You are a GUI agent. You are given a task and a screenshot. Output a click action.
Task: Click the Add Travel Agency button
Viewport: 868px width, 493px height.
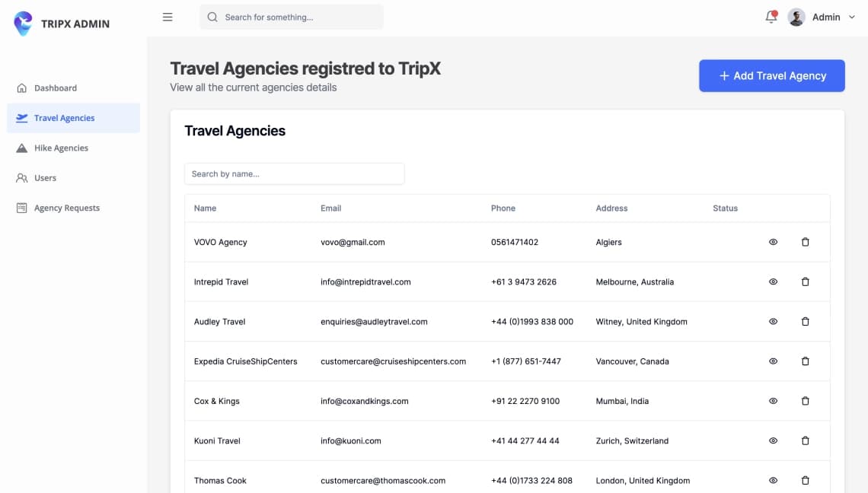click(771, 76)
